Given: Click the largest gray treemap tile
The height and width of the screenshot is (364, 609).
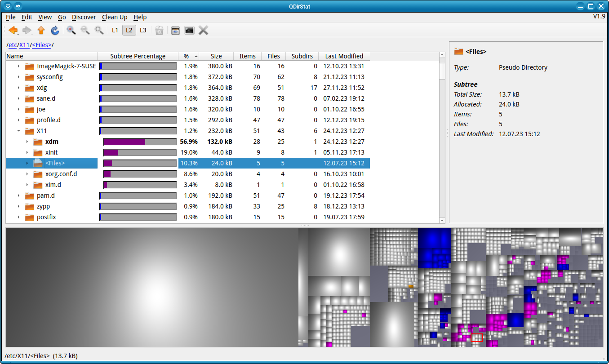Looking at the screenshot, I should pyautogui.click(x=152, y=287).
